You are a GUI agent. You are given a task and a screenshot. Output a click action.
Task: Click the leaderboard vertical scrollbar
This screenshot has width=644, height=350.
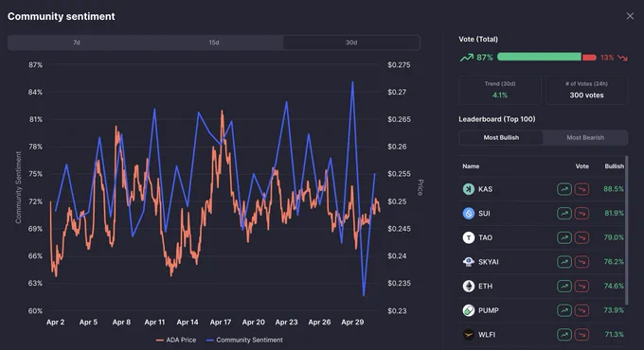(x=626, y=230)
